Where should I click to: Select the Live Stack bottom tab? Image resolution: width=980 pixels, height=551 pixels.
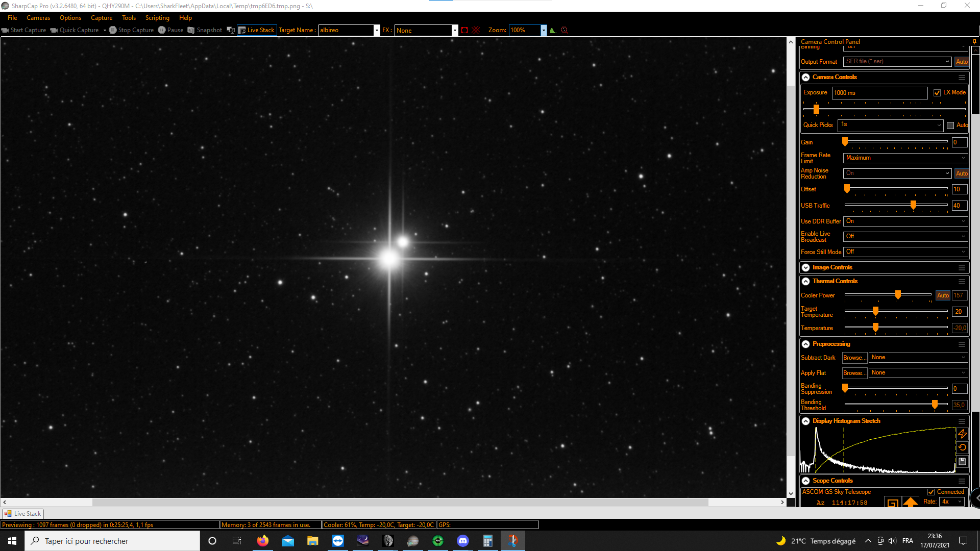coord(23,514)
